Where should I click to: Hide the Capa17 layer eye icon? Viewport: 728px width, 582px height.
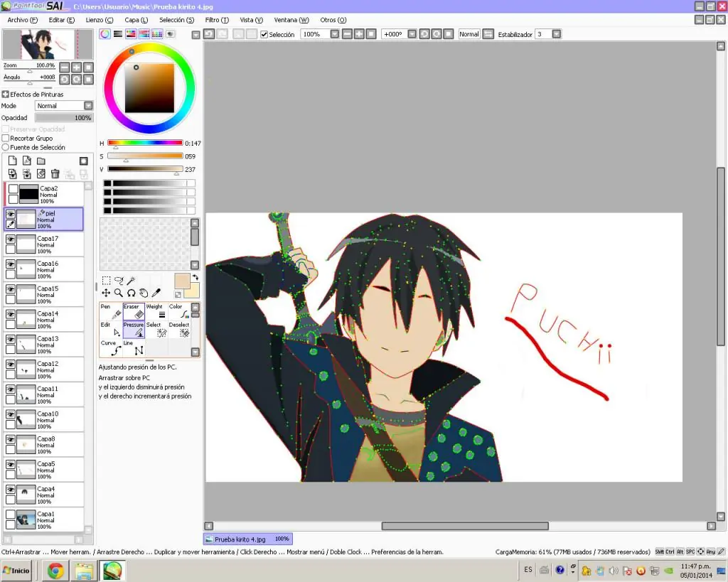pyautogui.click(x=10, y=239)
